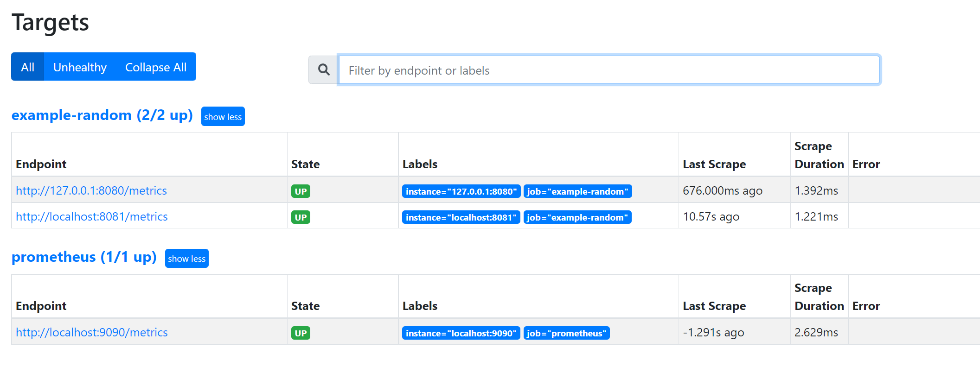Open http://localhost:9090/metrics endpoint link

(92, 332)
